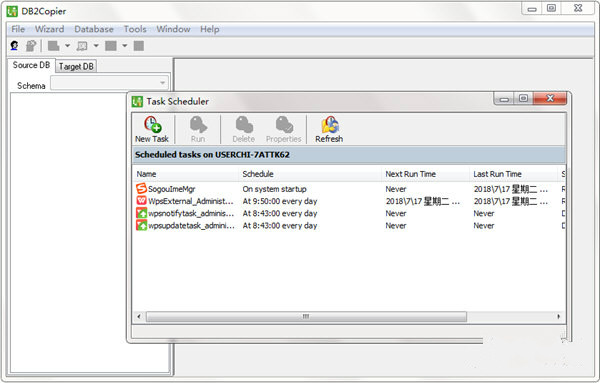The height and width of the screenshot is (383, 600).
Task: Click WpsExternal Next Run Time date cell
Action: [x=423, y=201]
